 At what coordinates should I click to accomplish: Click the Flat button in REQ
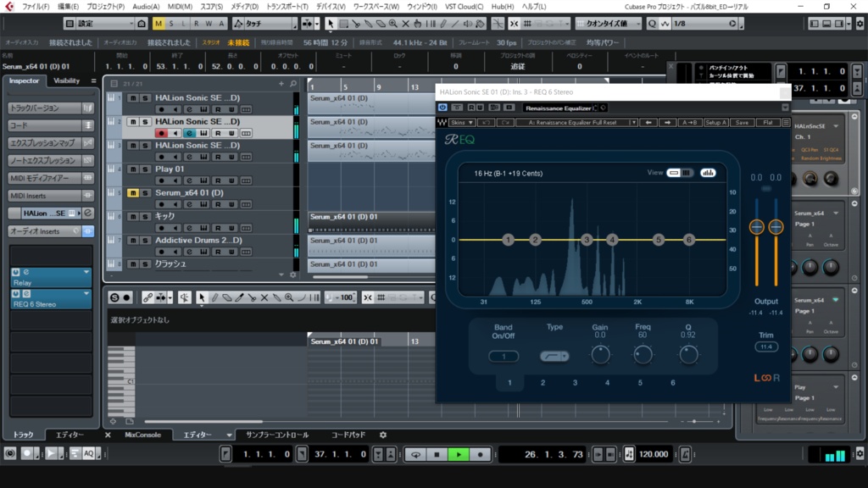coord(768,122)
